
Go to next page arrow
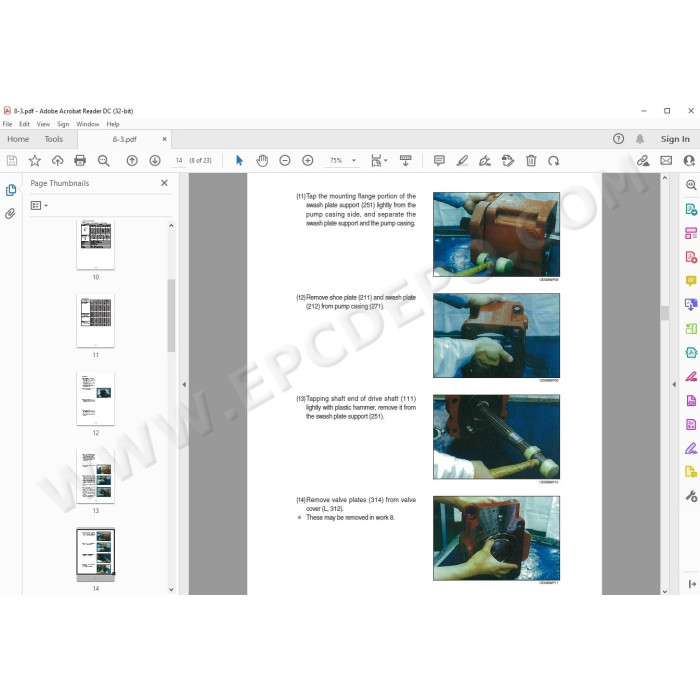point(155,161)
